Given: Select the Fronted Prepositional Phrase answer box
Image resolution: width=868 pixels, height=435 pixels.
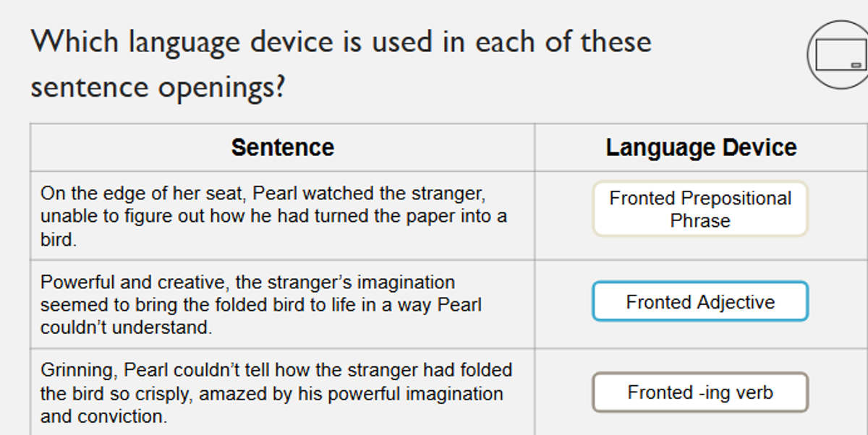Looking at the screenshot, I should pos(700,209).
